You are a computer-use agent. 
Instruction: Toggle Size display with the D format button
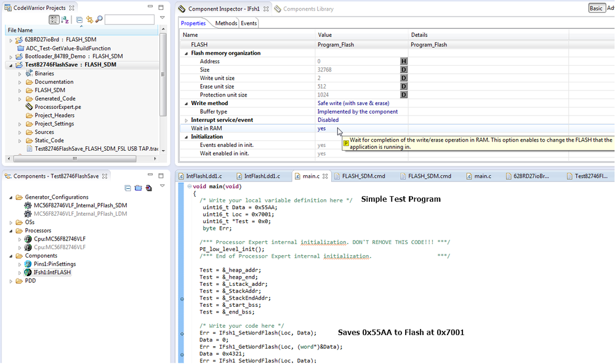pyautogui.click(x=404, y=69)
